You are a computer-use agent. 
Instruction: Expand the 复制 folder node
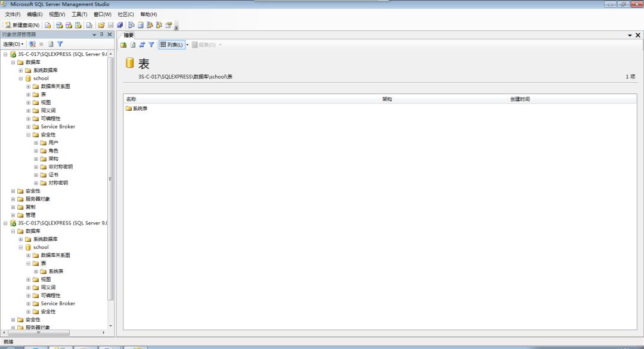click(x=13, y=207)
